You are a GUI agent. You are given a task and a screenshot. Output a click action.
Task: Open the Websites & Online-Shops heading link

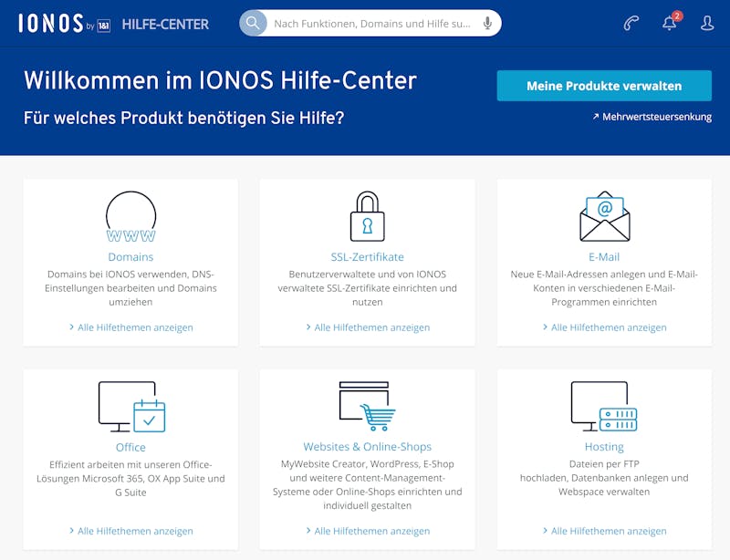(368, 447)
